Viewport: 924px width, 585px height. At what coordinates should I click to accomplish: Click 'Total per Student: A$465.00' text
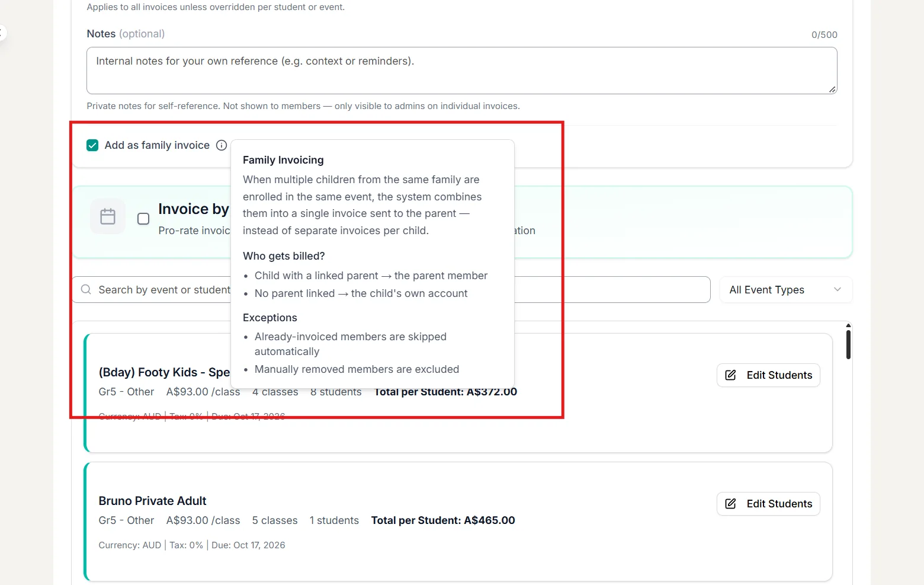(x=443, y=520)
